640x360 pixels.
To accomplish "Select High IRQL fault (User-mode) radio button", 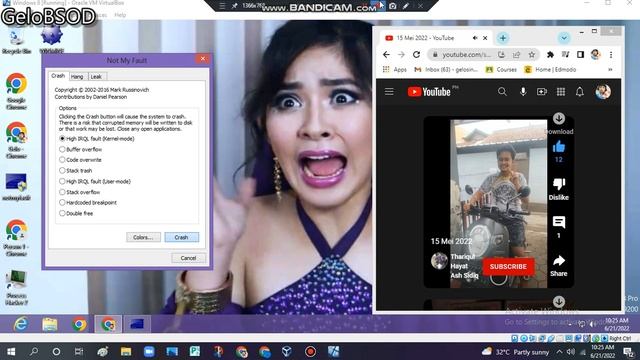I will click(x=62, y=181).
